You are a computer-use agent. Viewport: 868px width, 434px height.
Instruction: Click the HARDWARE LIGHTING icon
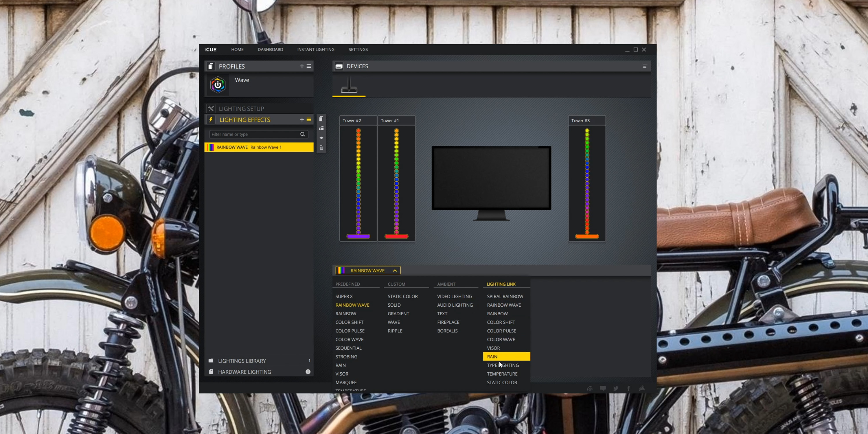point(211,372)
